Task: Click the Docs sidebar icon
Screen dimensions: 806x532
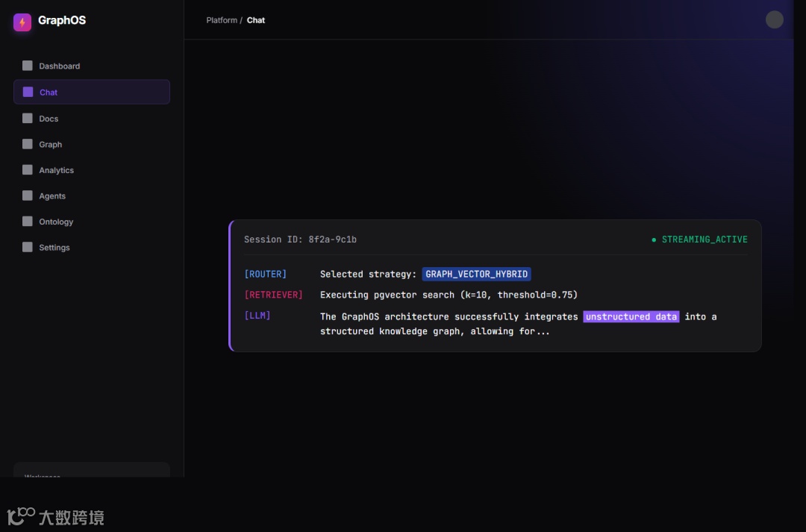Action: point(28,118)
